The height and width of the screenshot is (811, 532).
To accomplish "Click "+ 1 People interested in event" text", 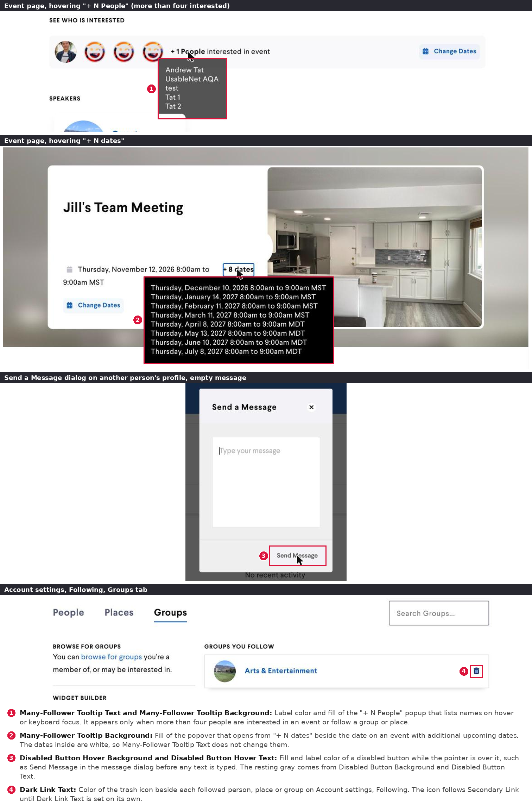I will click(220, 51).
